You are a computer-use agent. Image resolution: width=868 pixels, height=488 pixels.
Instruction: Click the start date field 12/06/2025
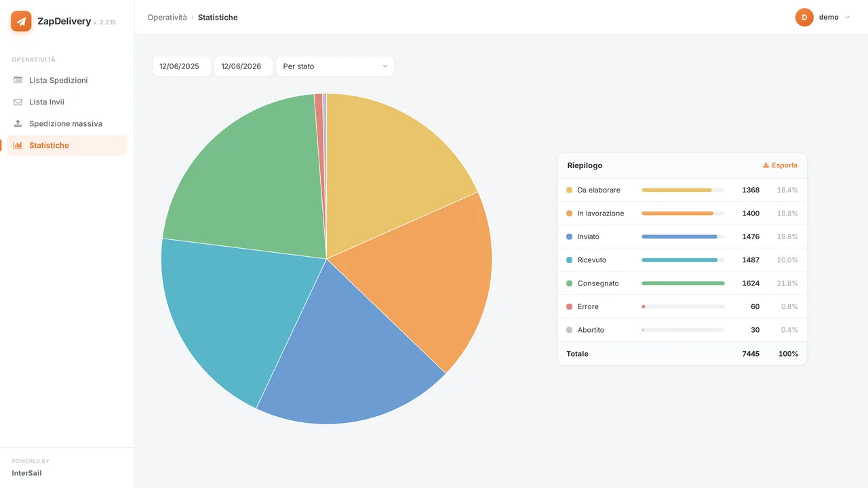pyautogui.click(x=182, y=66)
